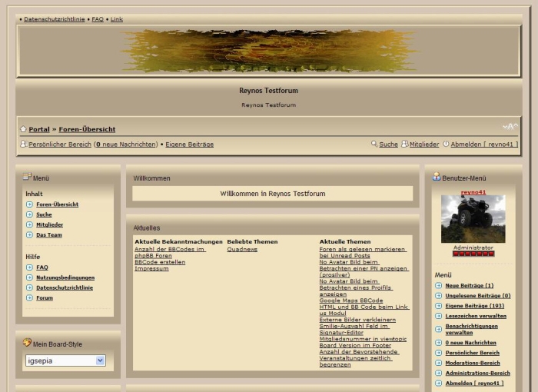Open Datenschutzrichtlinie in top header bar
This screenshot has height=392, width=538.
[x=55, y=18]
